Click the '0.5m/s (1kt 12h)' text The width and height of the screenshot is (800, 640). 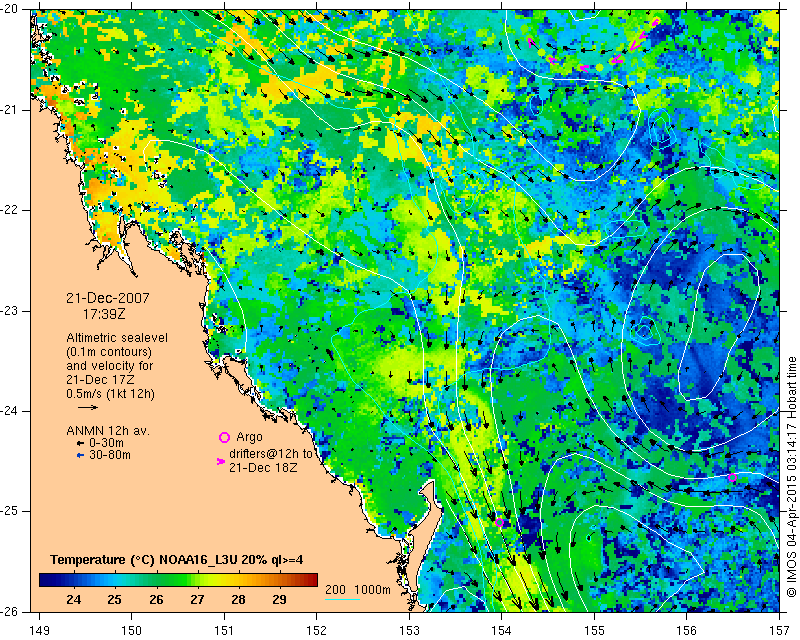[x=110, y=394]
